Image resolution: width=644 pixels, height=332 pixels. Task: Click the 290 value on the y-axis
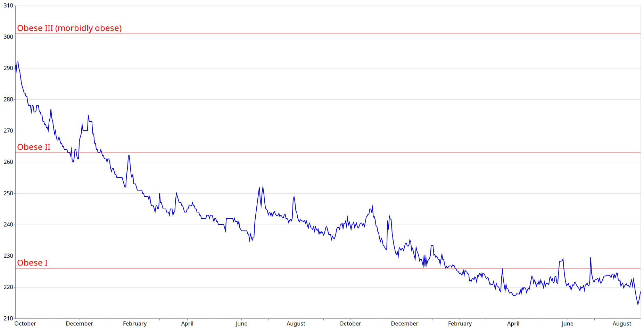8,68
